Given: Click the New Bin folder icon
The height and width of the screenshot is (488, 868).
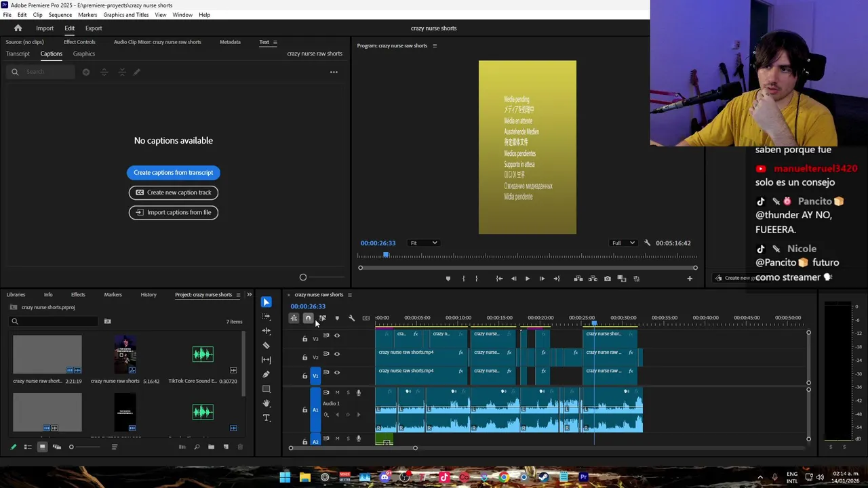Looking at the screenshot, I should (x=211, y=447).
